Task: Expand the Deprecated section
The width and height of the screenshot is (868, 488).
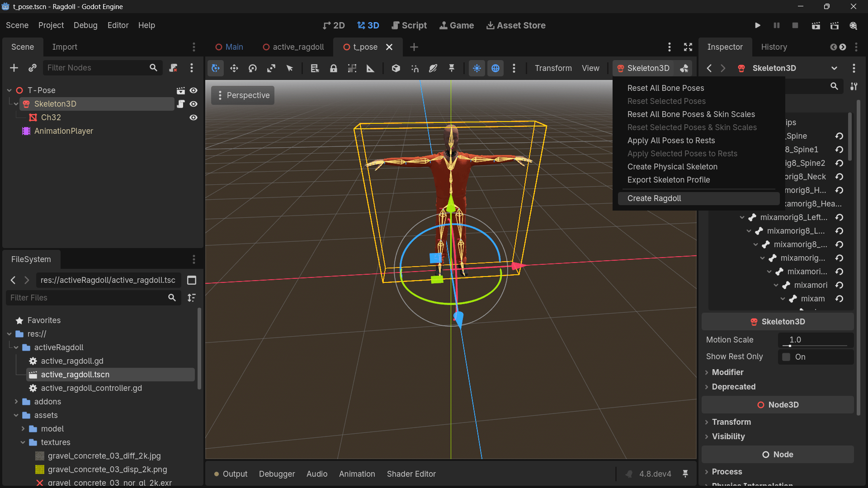Action: pos(733,387)
